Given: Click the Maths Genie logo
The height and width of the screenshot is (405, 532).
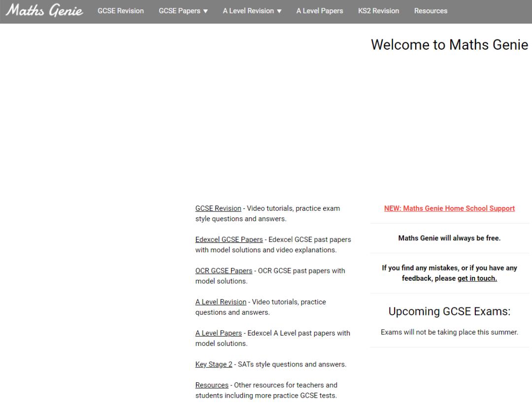Looking at the screenshot, I should [x=44, y=10].
